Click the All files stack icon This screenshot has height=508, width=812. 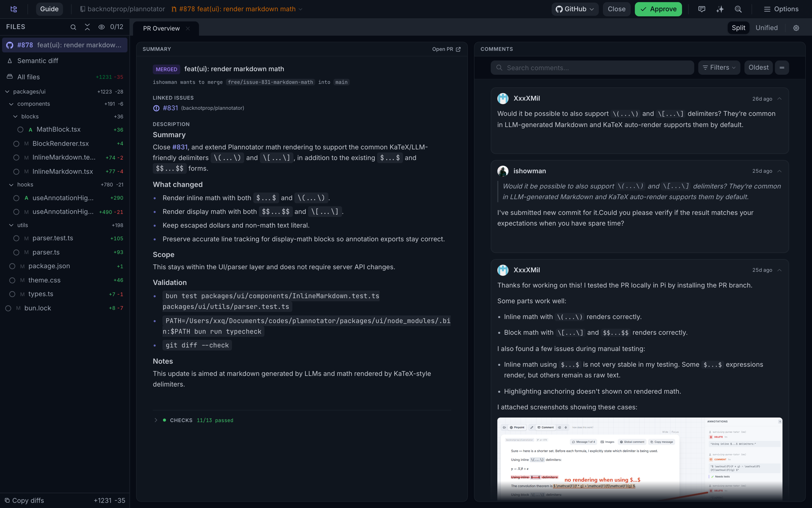[10, 76]
